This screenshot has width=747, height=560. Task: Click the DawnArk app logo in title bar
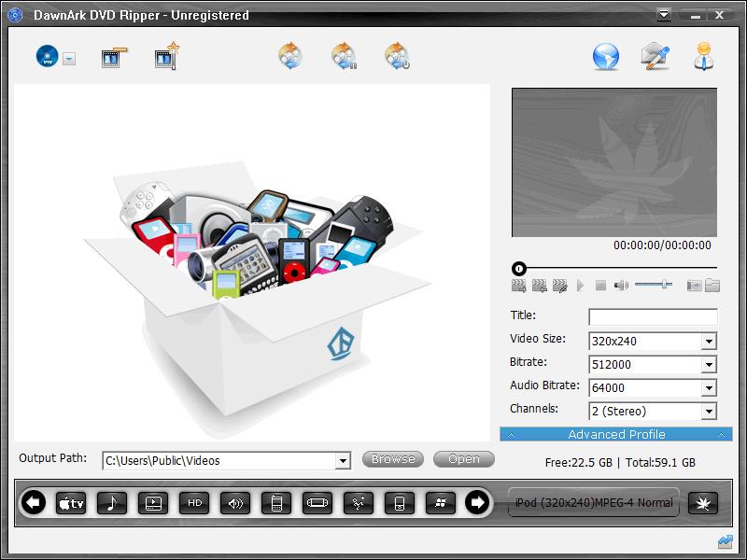pyautogui.click(x=15, y=15)
